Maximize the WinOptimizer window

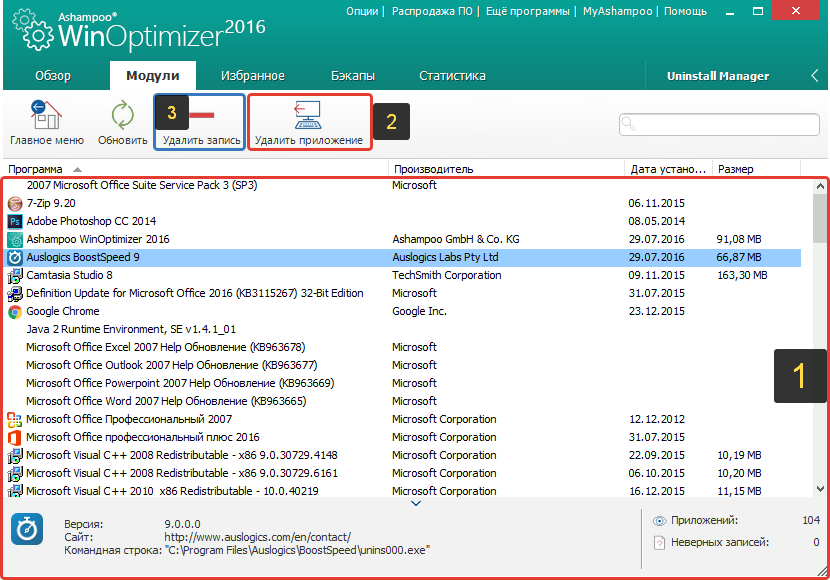pyautogui.click(x=758, y=12)
